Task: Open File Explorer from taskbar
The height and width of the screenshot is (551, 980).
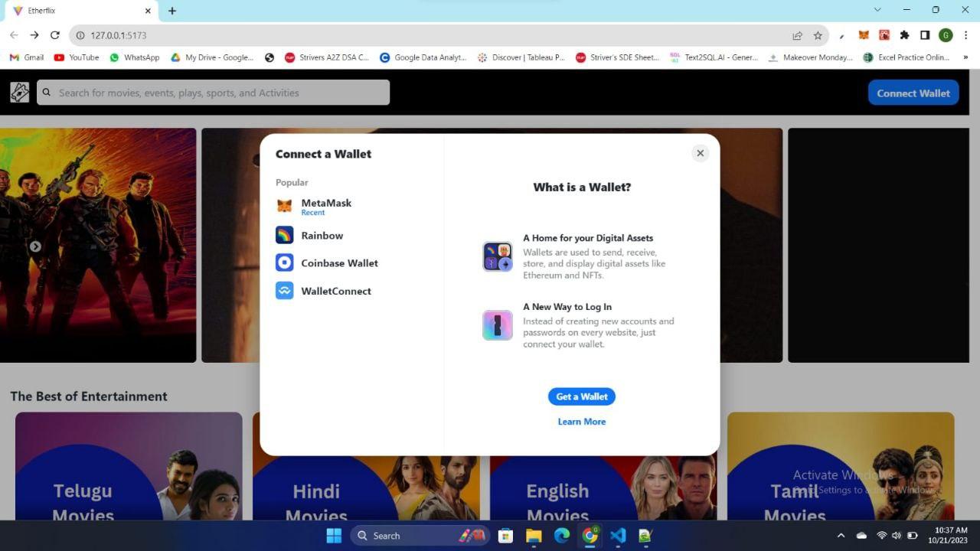Action: (x=534, y=536)
